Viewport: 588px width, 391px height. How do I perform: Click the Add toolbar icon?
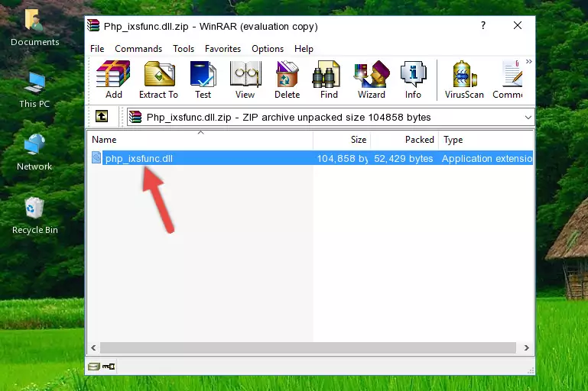point(113,79)
